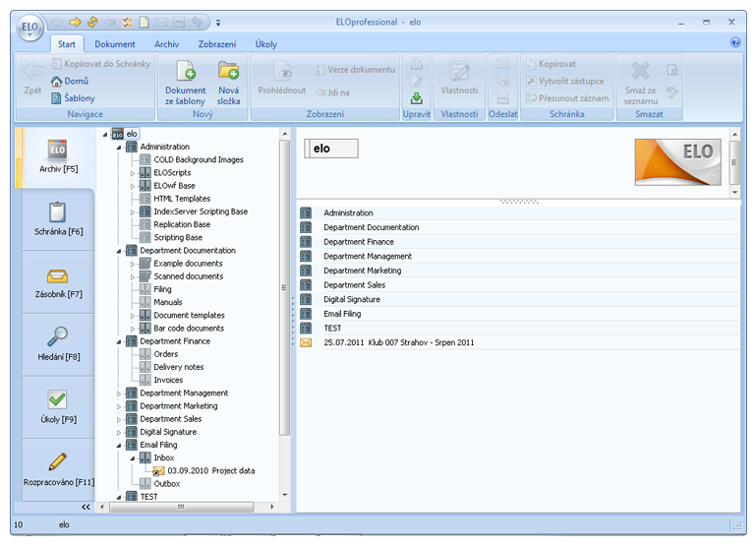Viewport: 756px width, 546px height.
Task: Click the help question mark icon
Action: click(x=735, y=42)
